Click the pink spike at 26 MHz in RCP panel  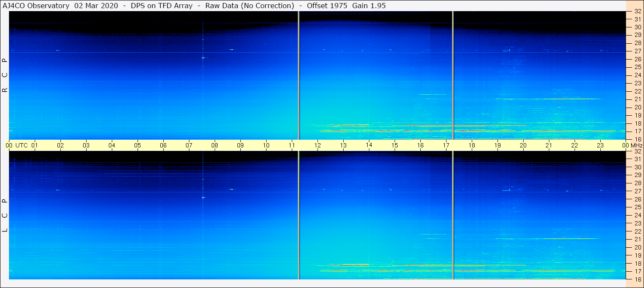tap(203, 57)
